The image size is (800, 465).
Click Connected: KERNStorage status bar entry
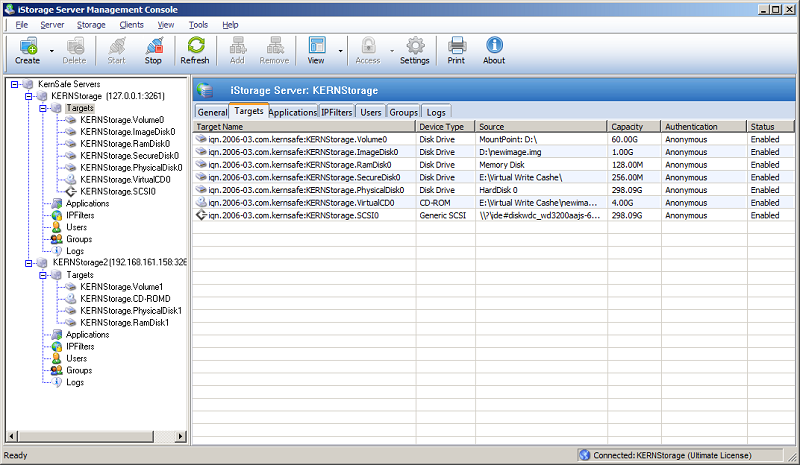680,455
